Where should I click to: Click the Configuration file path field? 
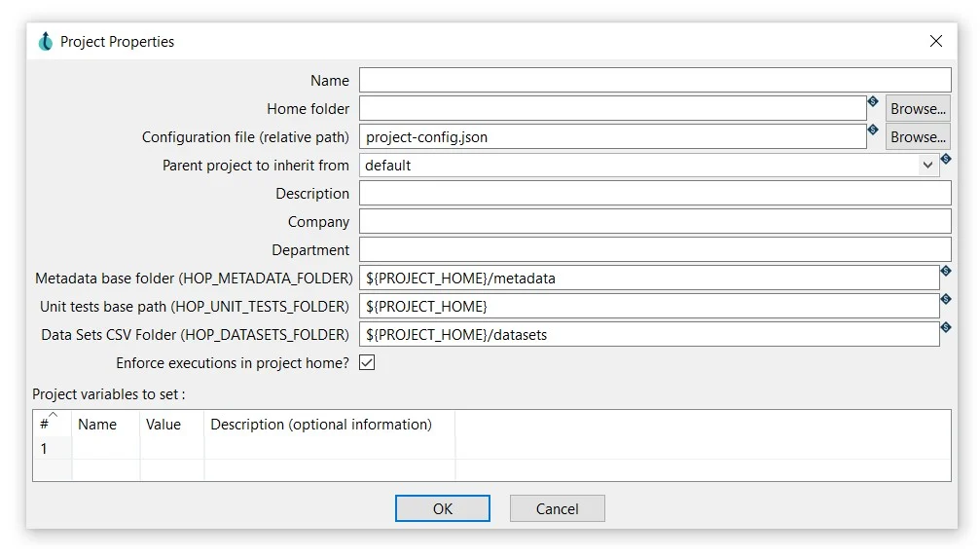(x=612, y=136)
